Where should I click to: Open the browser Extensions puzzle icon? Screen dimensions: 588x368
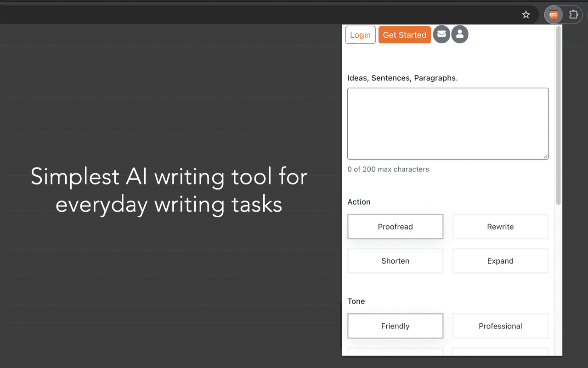click(573, 15)
